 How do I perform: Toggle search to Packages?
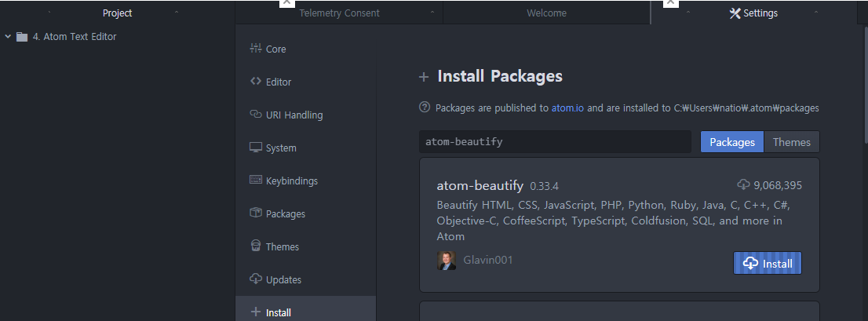[x=731, y=142]
